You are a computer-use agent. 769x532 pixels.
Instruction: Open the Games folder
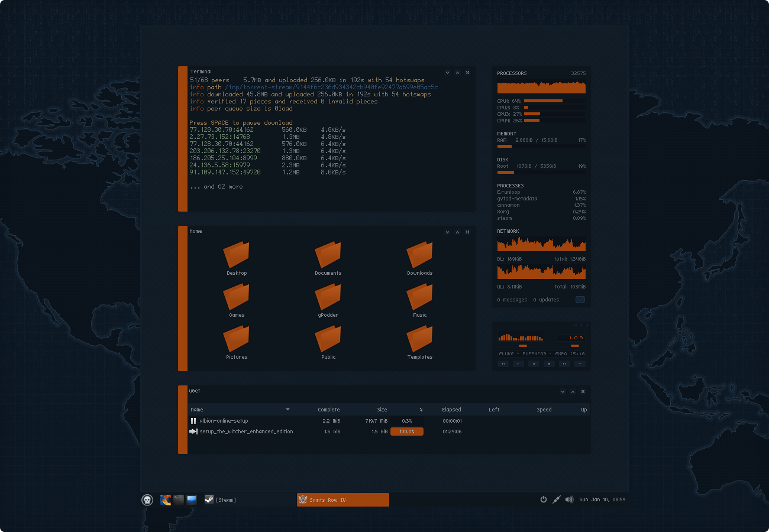click(237, 301)
